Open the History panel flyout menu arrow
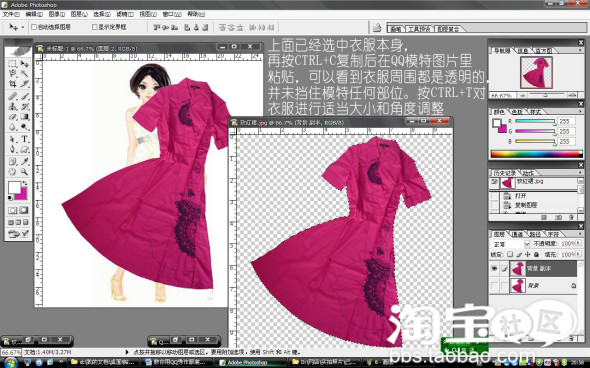 click(x=580, y=173)
